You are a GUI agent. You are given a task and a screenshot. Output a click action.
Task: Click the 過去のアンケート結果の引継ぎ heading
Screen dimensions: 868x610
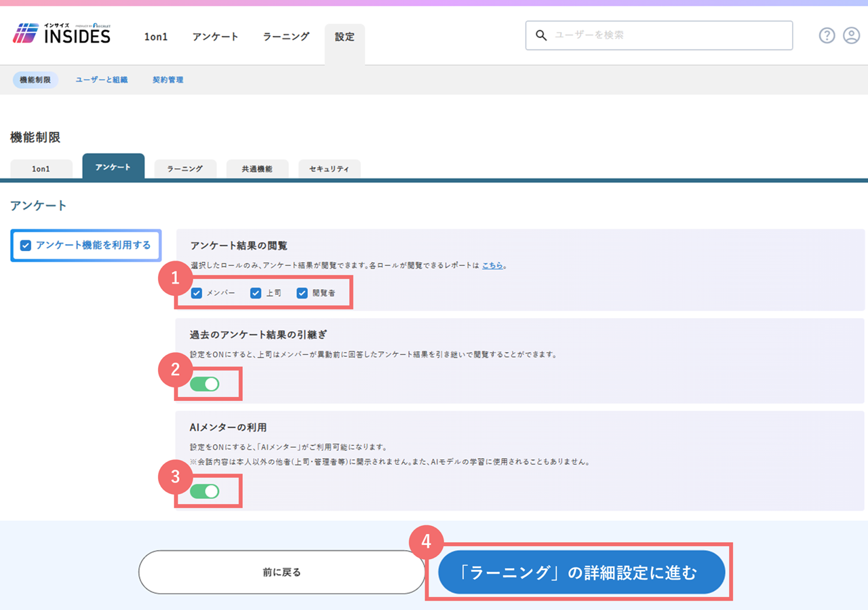(259, 335)
